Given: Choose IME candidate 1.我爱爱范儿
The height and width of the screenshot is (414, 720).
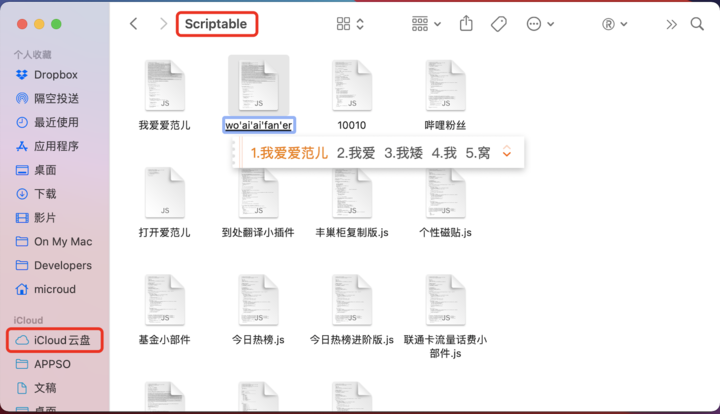Looking at the screenshot, I should [x=289, y=153].
